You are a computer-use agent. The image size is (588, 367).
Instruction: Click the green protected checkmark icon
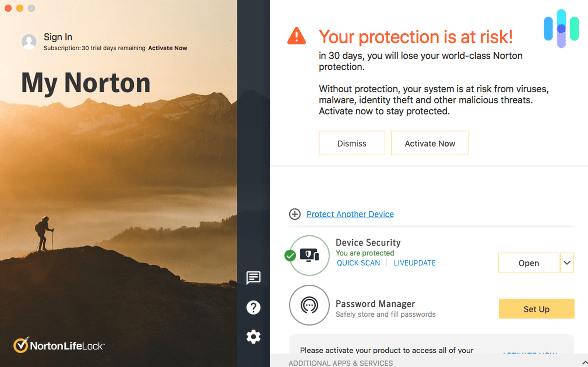[x=290, y=255]
